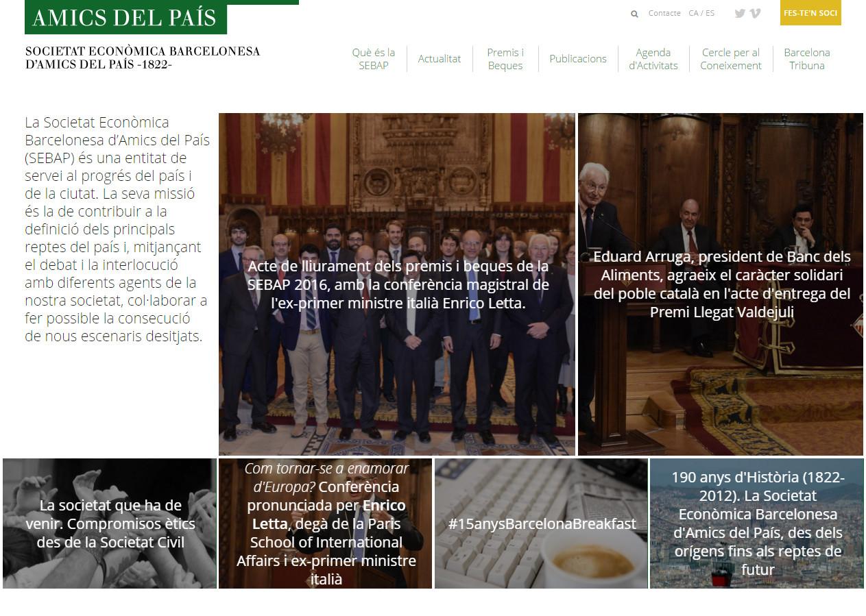Click the AMICS DEL PAÍS logo
This screenshot has width=866, height=616.
click(x=125, y=18)
